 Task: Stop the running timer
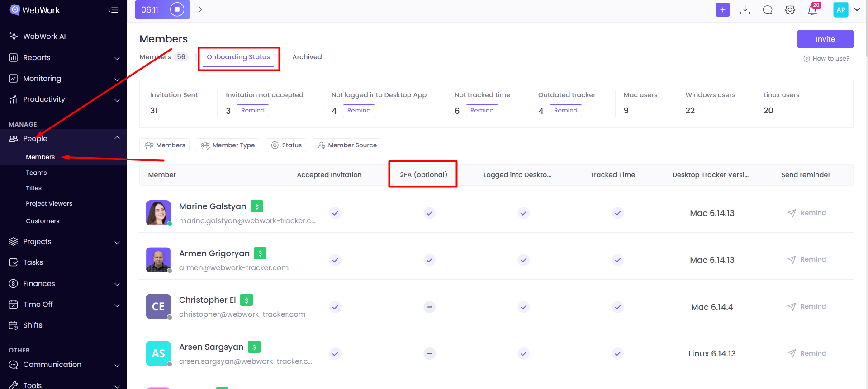click(177, 9)
